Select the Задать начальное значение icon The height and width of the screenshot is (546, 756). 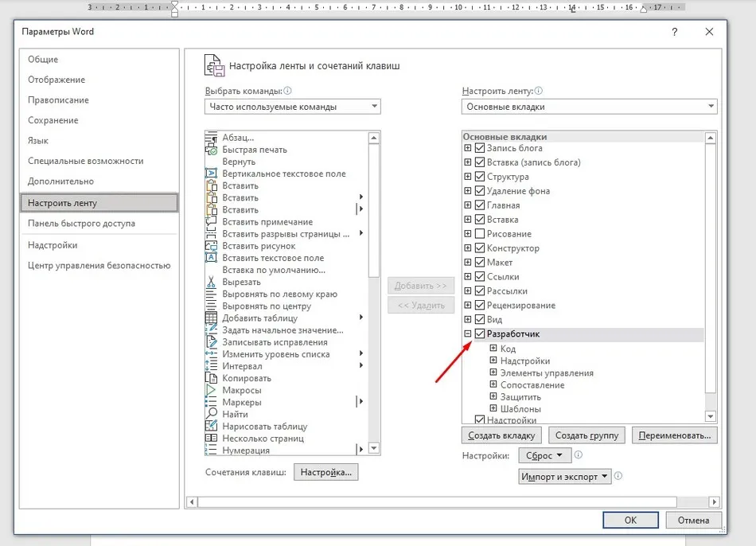coord(211,330)
